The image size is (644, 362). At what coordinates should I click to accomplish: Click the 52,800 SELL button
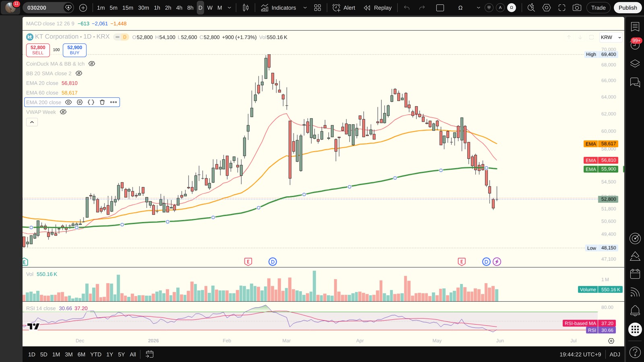coord(38,50)
